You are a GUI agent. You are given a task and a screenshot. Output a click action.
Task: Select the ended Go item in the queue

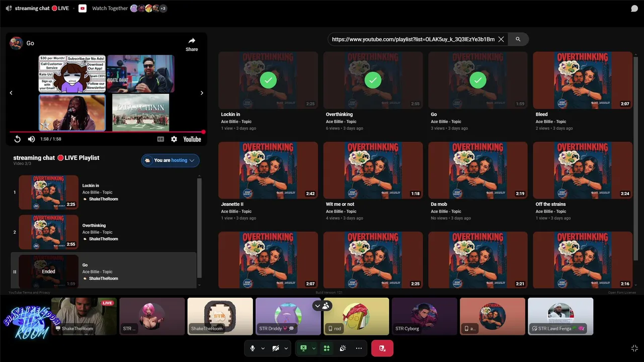[103, 271]
